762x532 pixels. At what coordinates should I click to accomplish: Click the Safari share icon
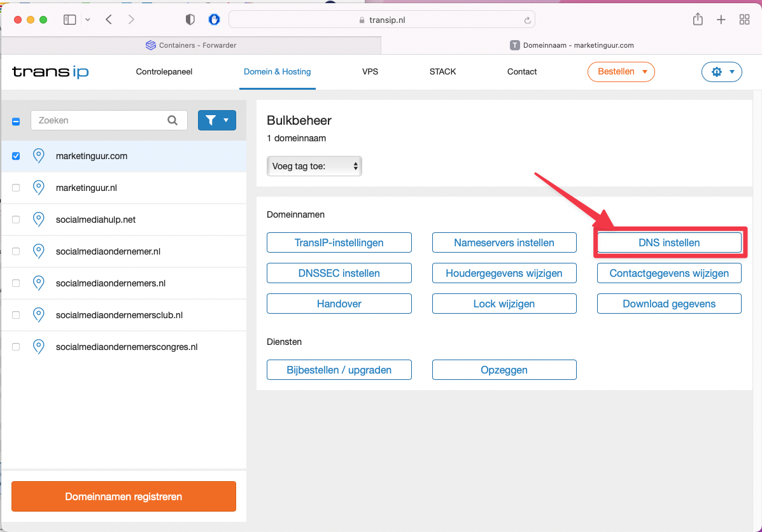[x=698, y=20]
